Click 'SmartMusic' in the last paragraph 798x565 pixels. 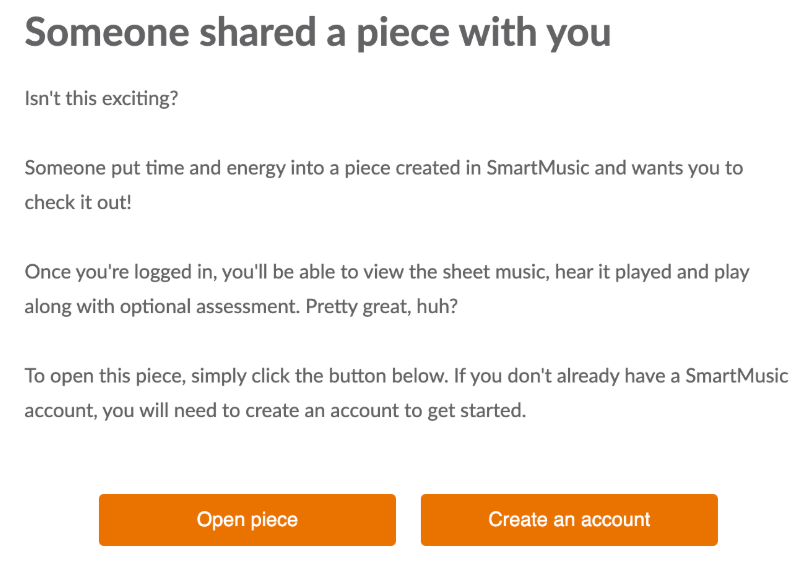[737, 376]
